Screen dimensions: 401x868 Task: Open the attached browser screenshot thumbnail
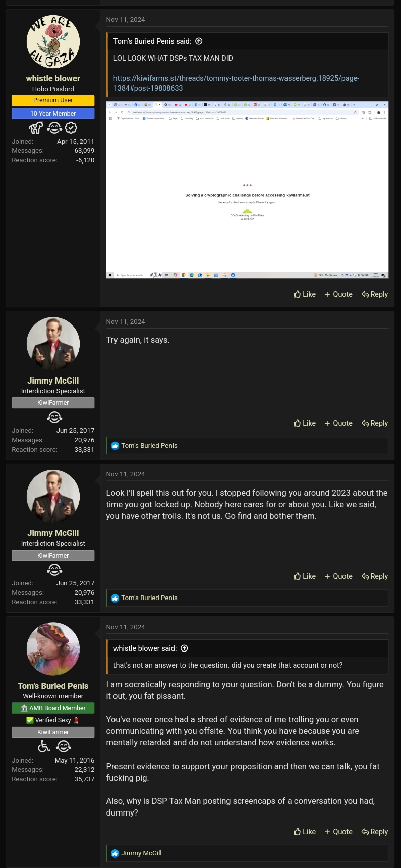[x=247, y=190]
